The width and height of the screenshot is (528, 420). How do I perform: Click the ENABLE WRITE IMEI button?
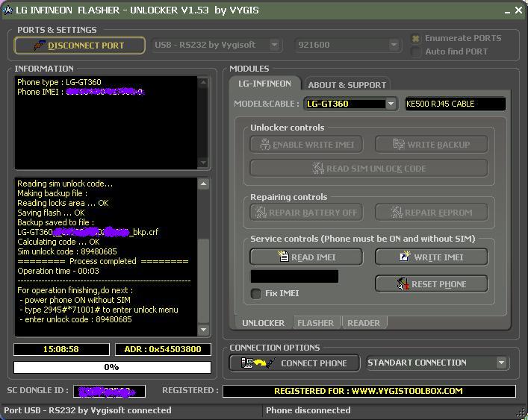click(x=306, y=145)
